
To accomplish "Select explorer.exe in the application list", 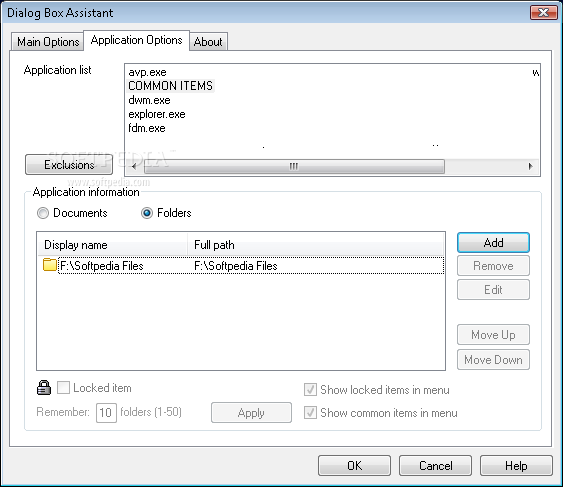I will (157, 114).
